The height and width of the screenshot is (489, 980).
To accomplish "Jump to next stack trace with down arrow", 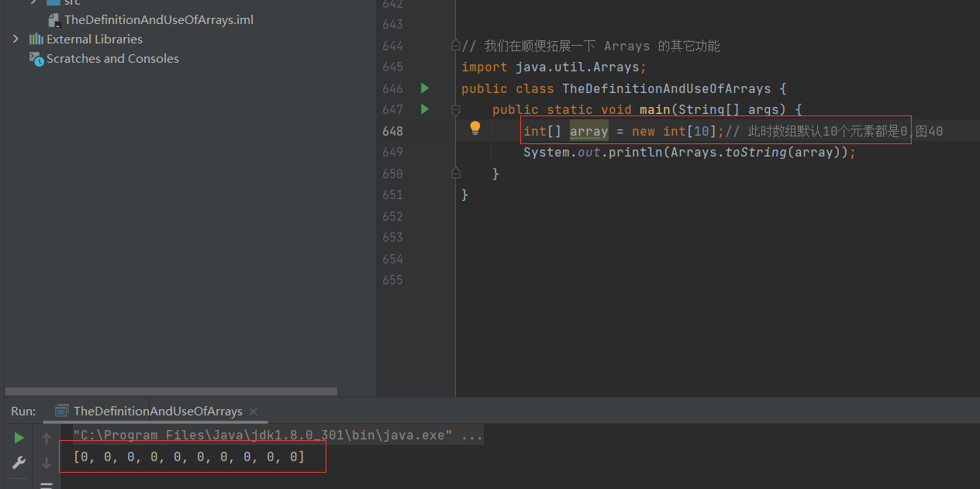I will click(47, 463).
